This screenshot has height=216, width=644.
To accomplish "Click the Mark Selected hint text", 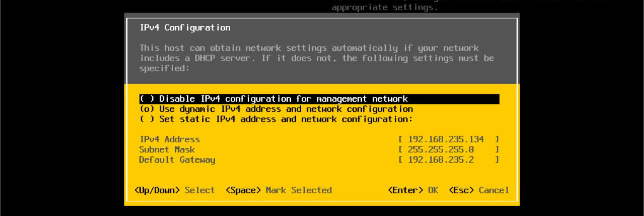I will point(299,190).
